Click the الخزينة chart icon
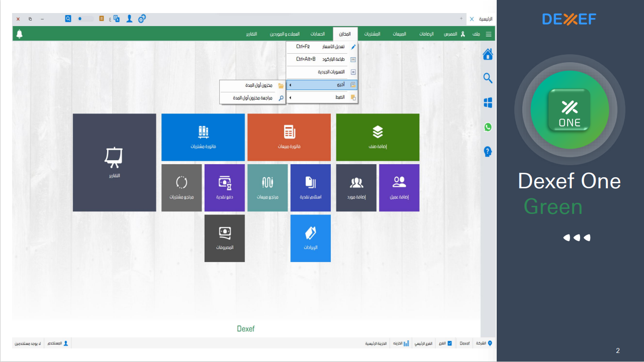The width and height of the screenshot is (644, 362). (x=406, y=343)
